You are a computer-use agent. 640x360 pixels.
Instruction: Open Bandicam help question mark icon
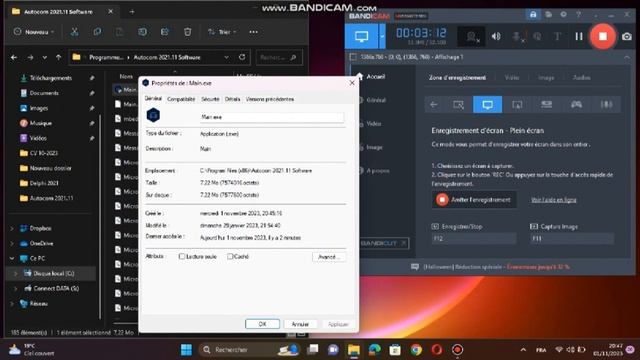578,15
